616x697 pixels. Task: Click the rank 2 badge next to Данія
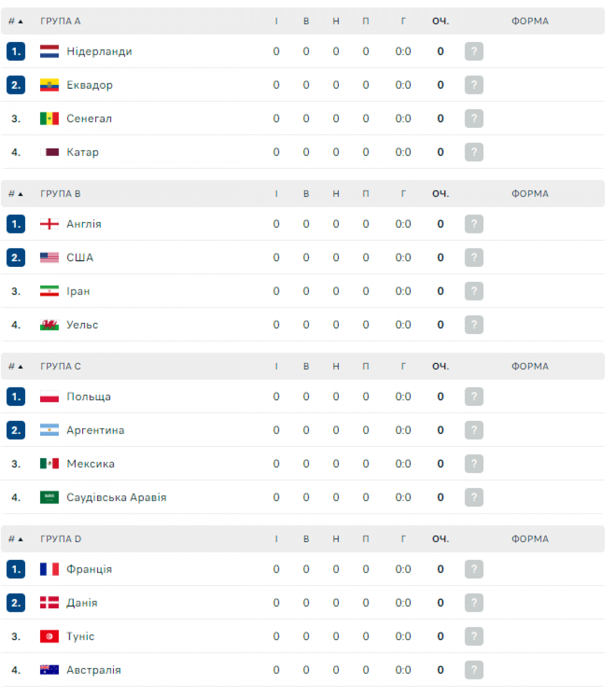click(16, 603)
